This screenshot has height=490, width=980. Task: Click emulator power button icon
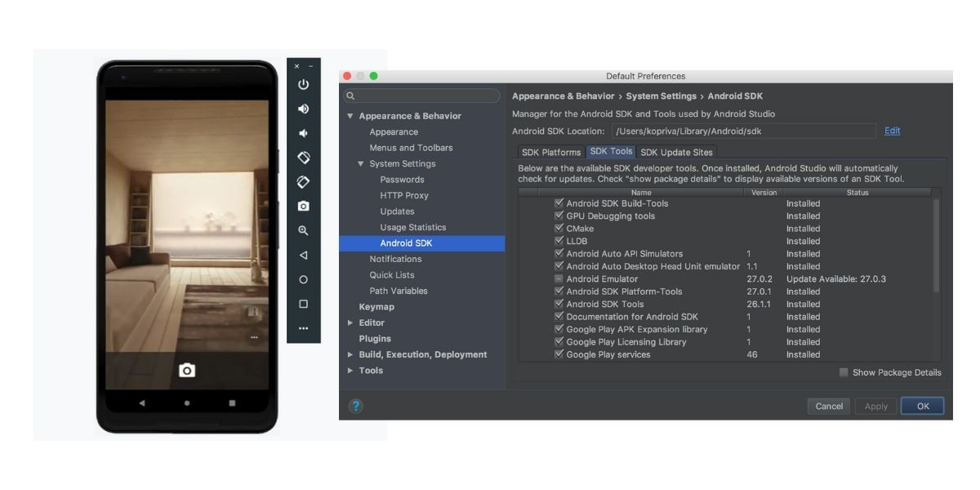coord(304,84)
